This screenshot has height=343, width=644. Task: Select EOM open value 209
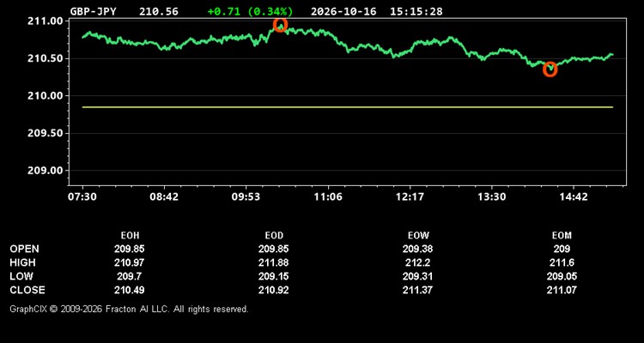click(x=562, y=249)
